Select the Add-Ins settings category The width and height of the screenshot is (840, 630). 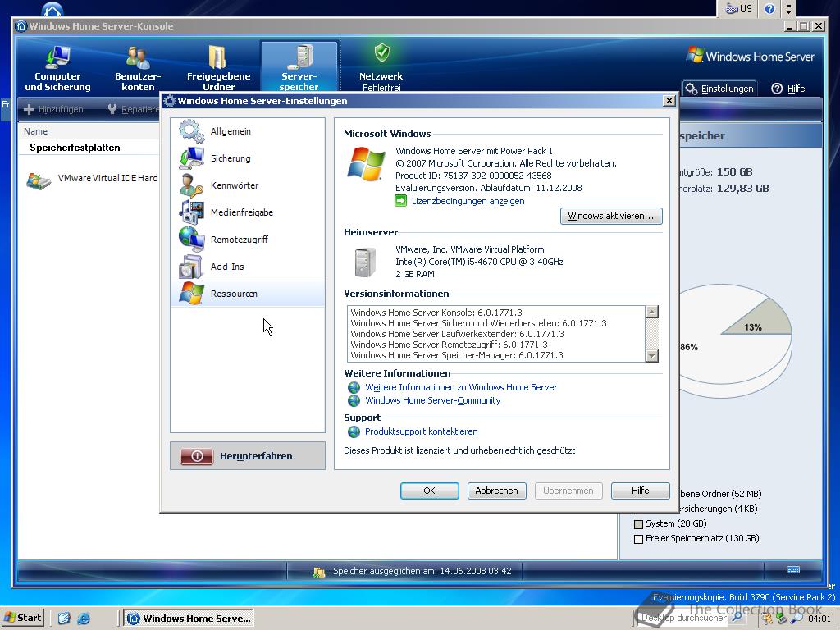(248, 267)
